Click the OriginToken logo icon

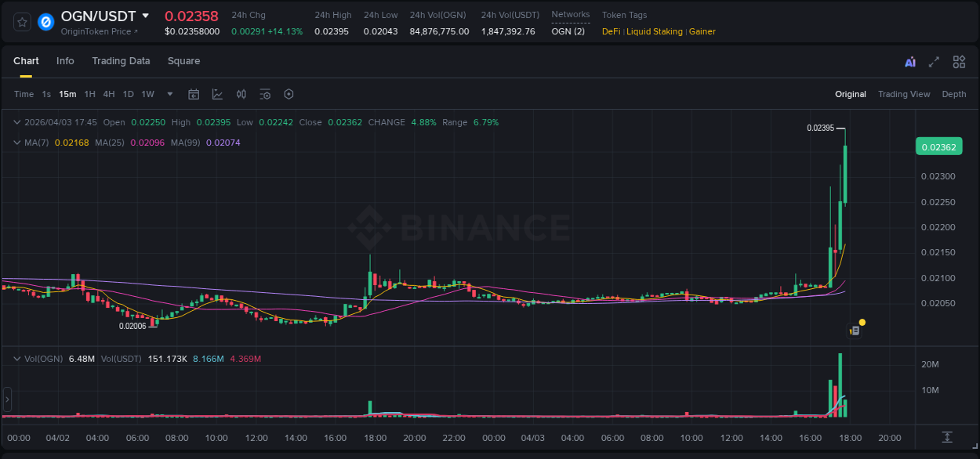click(x=45, y=22)
